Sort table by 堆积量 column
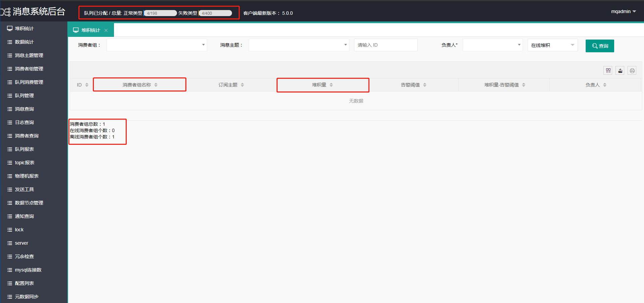This screenshot has height=303, width=644. pyautogui.click(x=331, y=85)
